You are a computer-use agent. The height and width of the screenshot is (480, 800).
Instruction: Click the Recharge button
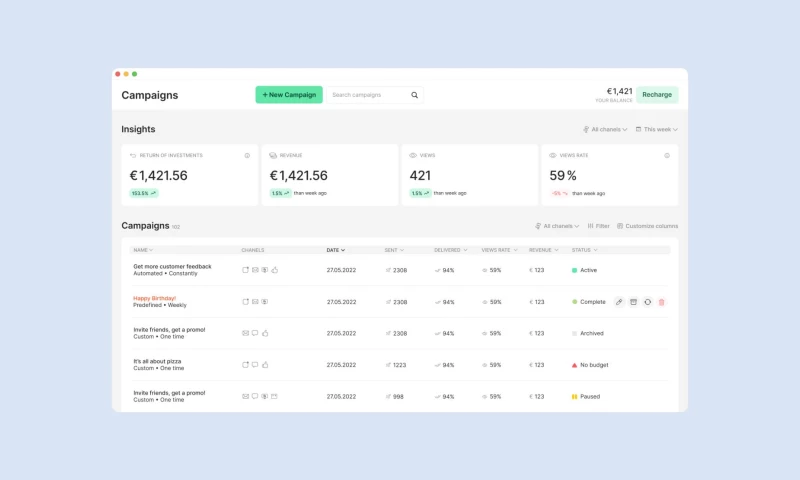click(657, 95)
